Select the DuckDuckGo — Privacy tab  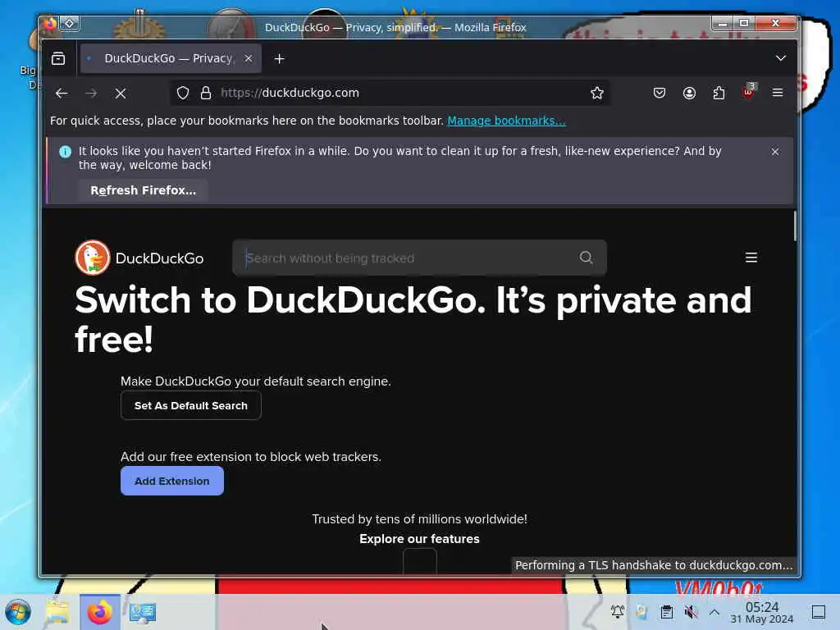(171, 58)
